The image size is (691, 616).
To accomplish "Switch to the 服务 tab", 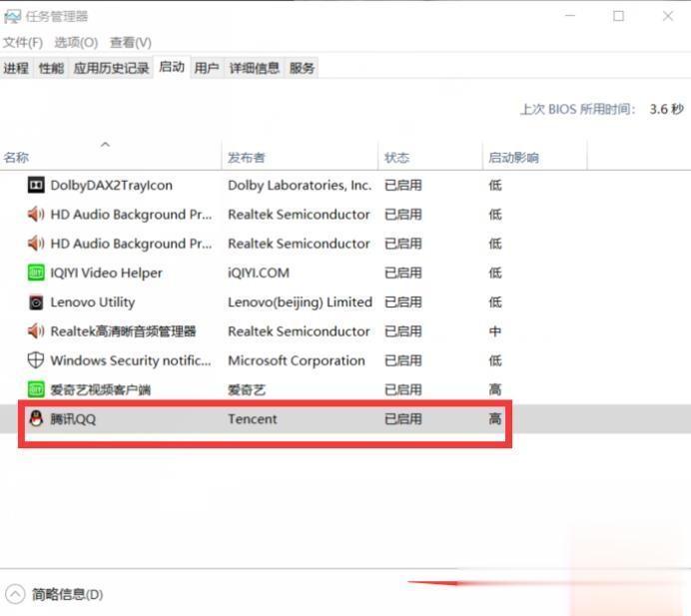I will (x=302, y=68).
